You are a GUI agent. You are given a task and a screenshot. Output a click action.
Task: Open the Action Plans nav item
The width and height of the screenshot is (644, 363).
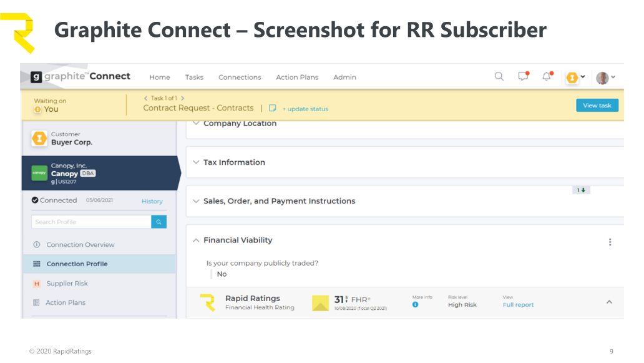click(297, 77)
